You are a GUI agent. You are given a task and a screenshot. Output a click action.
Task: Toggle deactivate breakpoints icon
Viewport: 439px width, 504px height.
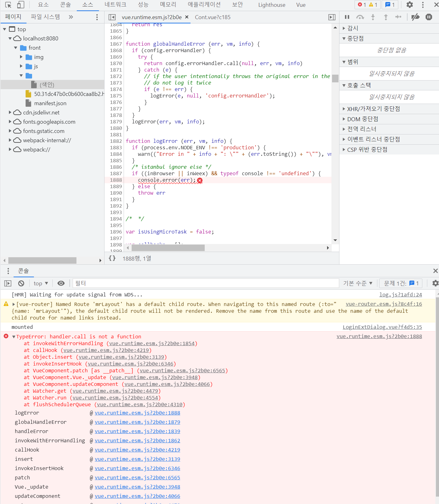[415, 17]
